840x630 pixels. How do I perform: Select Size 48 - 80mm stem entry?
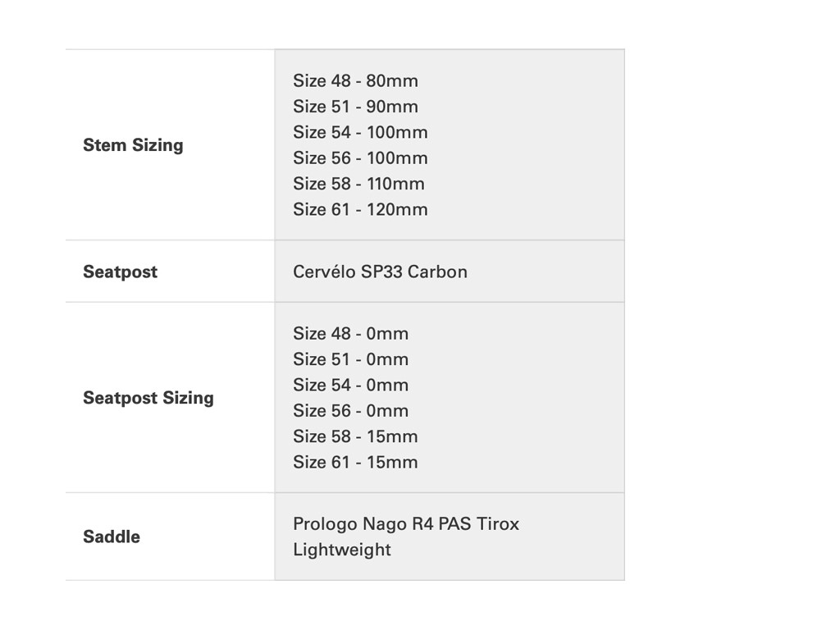coord(355,81)
